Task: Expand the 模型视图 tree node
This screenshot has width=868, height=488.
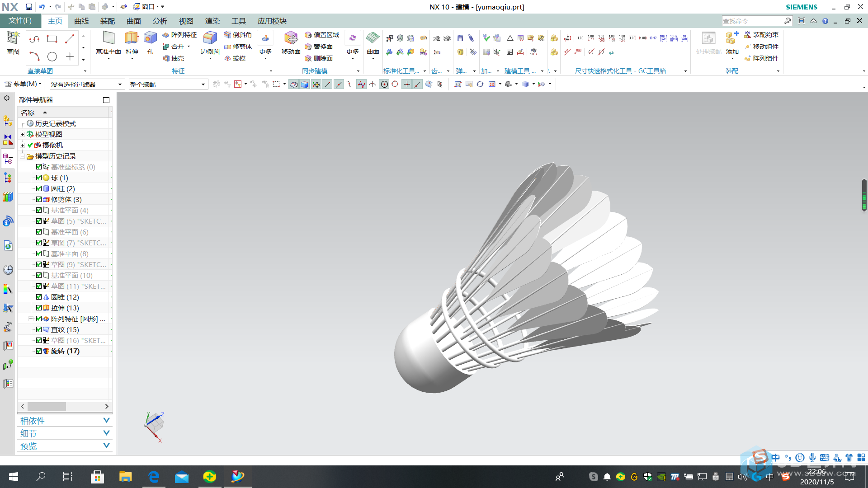Action: point(22,134)
